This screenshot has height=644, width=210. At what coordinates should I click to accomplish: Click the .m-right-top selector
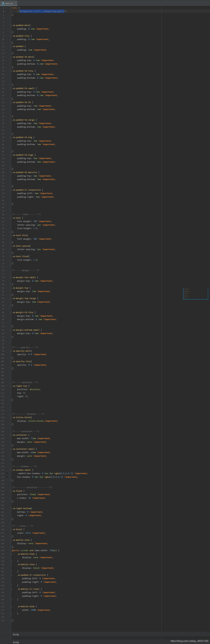[x=20, y=386]
